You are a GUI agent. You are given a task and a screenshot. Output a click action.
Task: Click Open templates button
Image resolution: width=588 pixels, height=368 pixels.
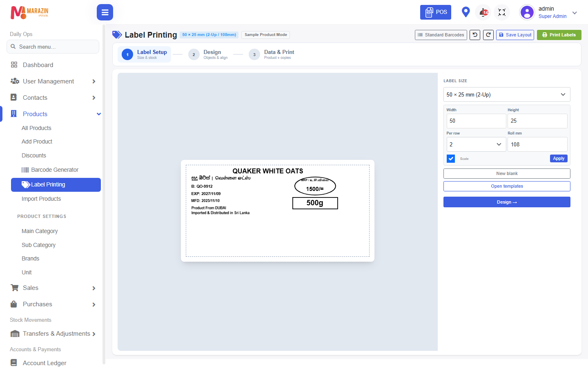[x=507, y=186]
